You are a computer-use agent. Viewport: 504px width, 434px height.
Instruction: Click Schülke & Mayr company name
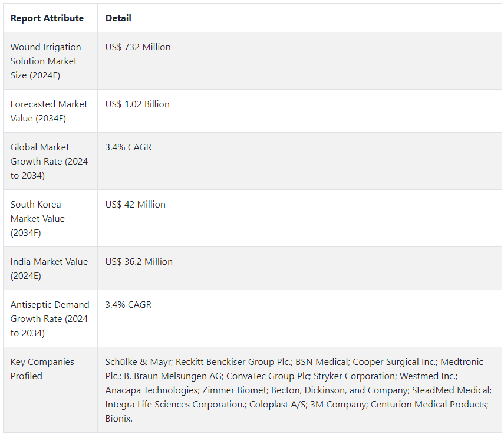(139, 362)
